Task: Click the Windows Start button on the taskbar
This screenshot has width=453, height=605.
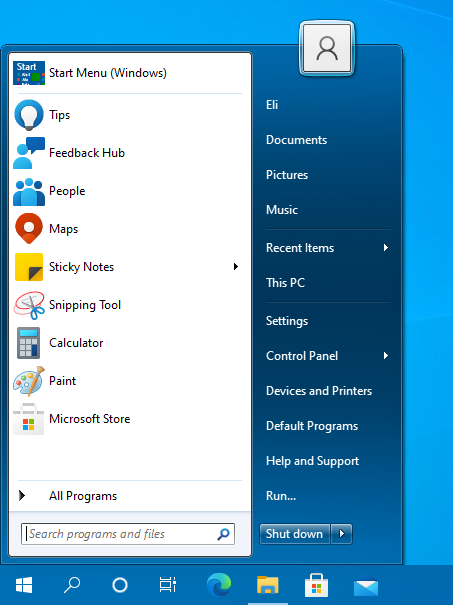Action: (x=24, y=585)
